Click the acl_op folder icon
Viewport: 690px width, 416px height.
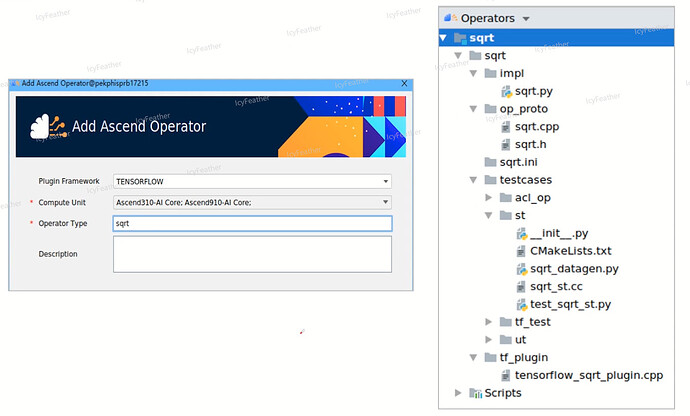506,198
